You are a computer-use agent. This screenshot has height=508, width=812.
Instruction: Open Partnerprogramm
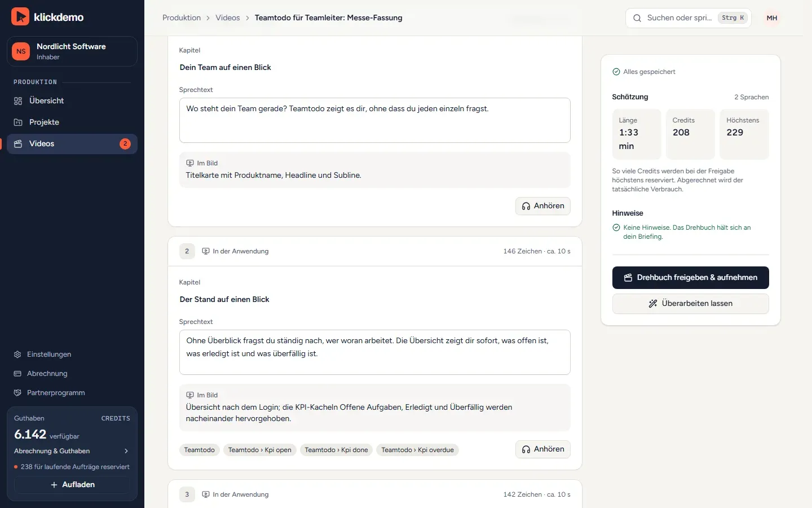click(x=72, y=393)
